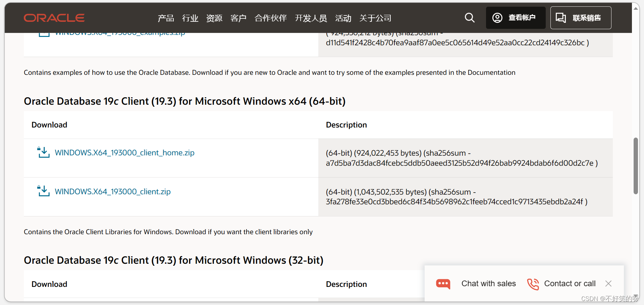The width and height of the screenshot is (644, 305).
Task: Open the 客户 menu
Action: tap(238, 18)
